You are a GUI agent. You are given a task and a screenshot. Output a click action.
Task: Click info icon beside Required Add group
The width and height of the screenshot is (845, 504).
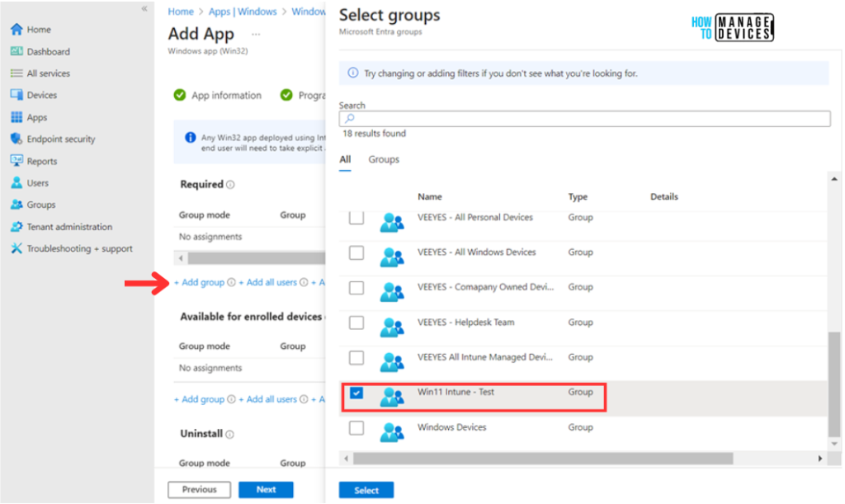pyautogui.click(x=231, y=282)
